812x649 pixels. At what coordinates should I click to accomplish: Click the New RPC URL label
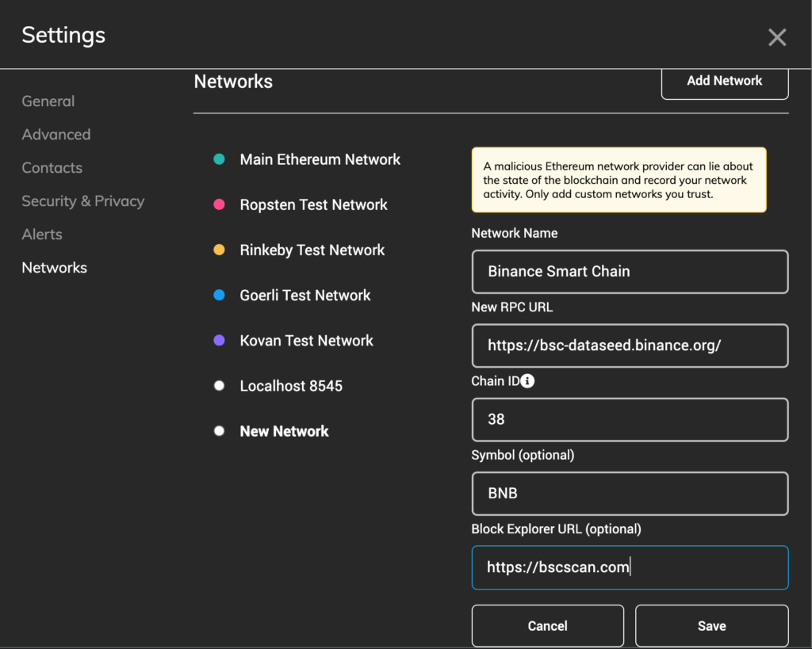point(511,307)
